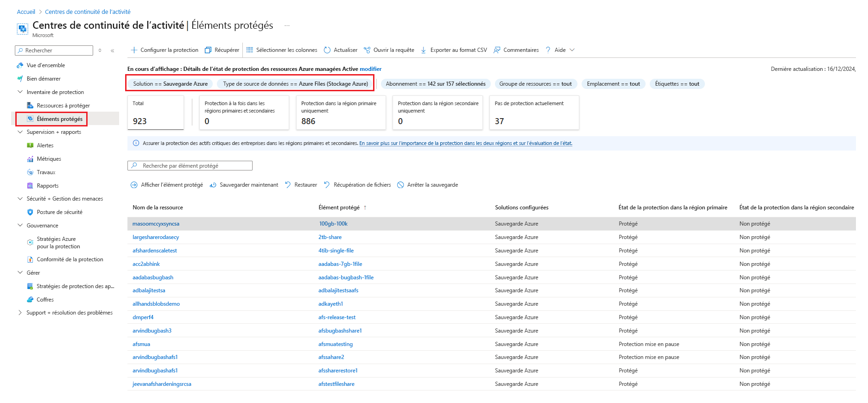Click the Conformité de la protection icon
Image resolution: width=868 pixels, height=403 pixels.
coord(30,259)
